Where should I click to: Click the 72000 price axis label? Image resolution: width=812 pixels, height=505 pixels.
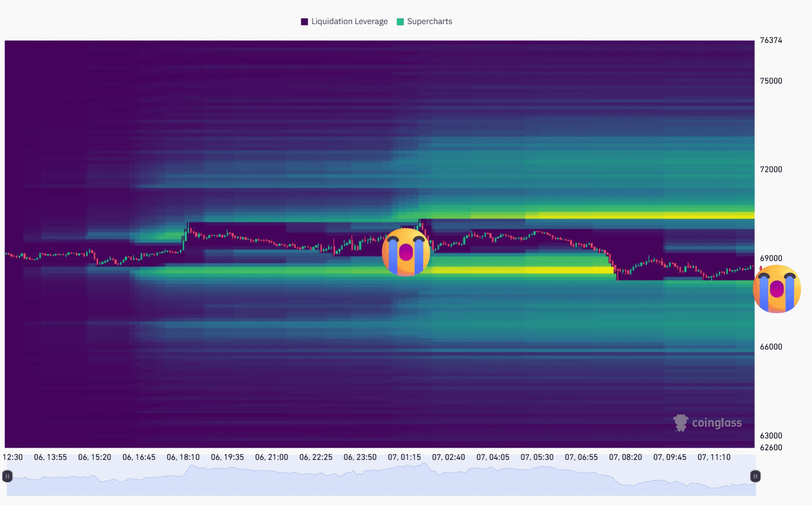click(x=771, y=169)
